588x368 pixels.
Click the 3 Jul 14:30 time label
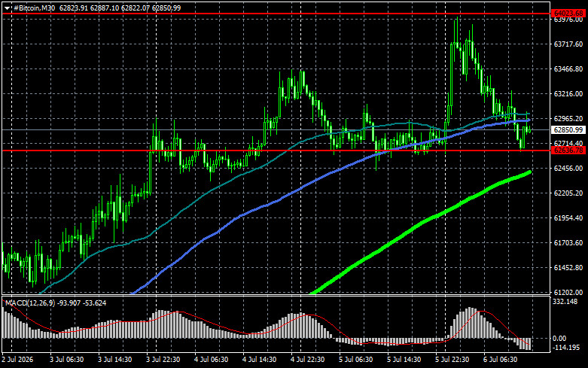pos(114,360)
